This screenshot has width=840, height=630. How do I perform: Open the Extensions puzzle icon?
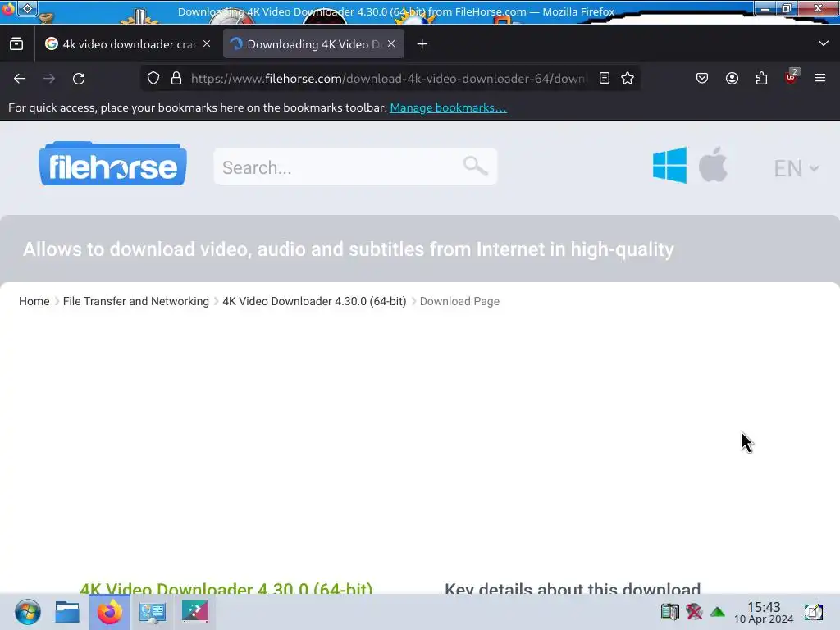click(761, 78)
